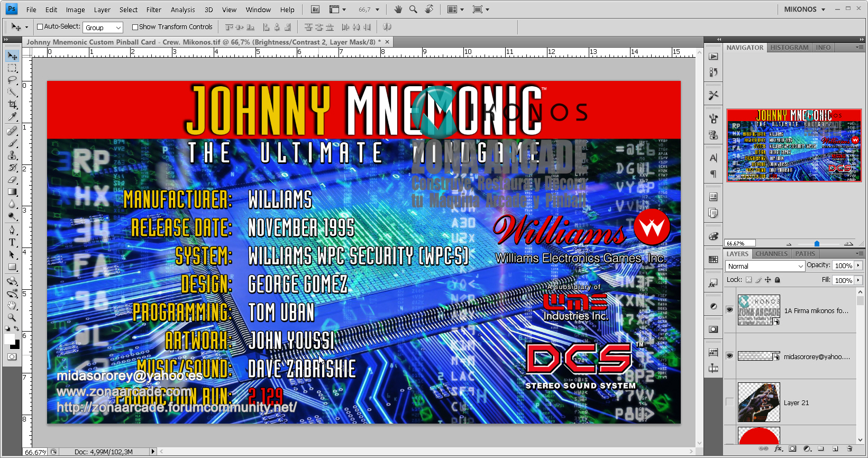Select the Crop tool
868x458 pixels.
pos(12,105)
